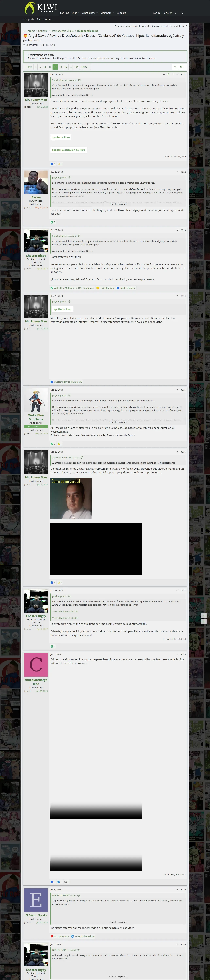Jump to page 134
Image resolution: width=210 pixels, height=980 pixels.
[76, 67]
